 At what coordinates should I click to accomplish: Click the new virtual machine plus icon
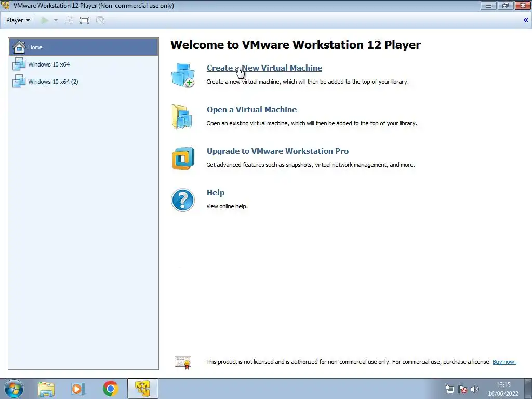(x=183, y=75)
